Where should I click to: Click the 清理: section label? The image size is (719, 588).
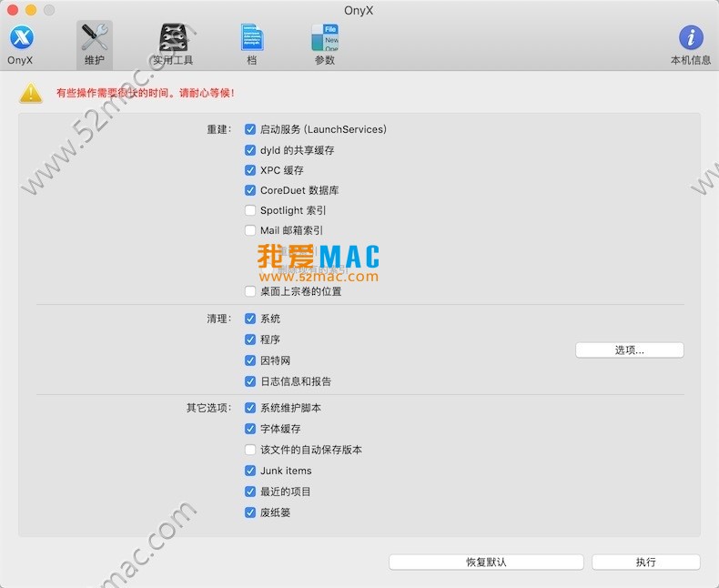218,319
